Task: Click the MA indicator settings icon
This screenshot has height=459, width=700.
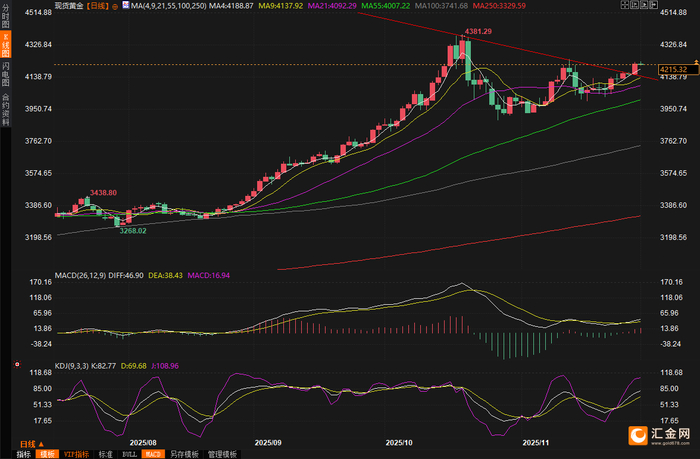Action: [x=126, y=5]
